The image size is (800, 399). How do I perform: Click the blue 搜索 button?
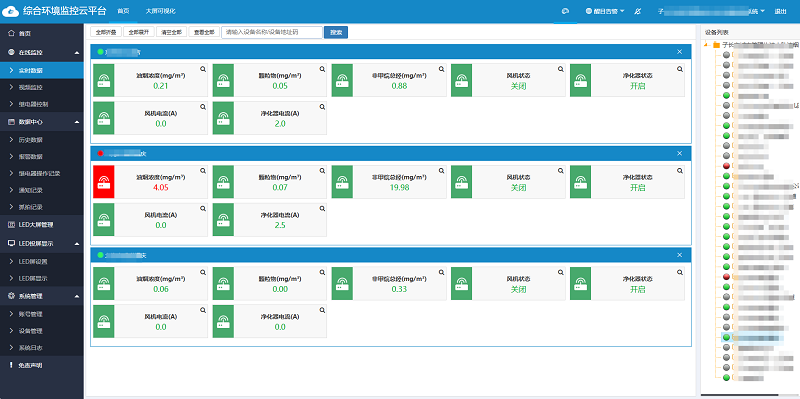336,32
